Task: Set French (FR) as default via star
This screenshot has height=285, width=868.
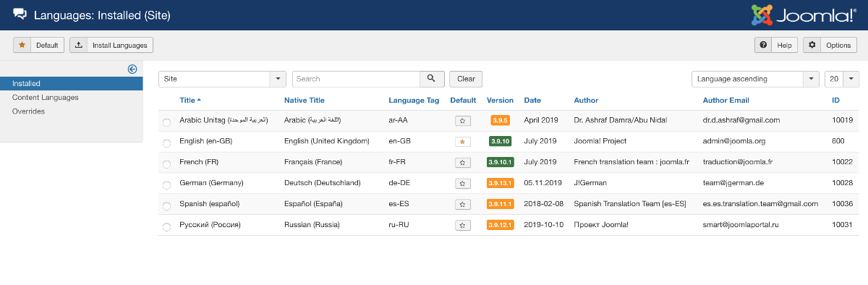Action: (463, 163)
